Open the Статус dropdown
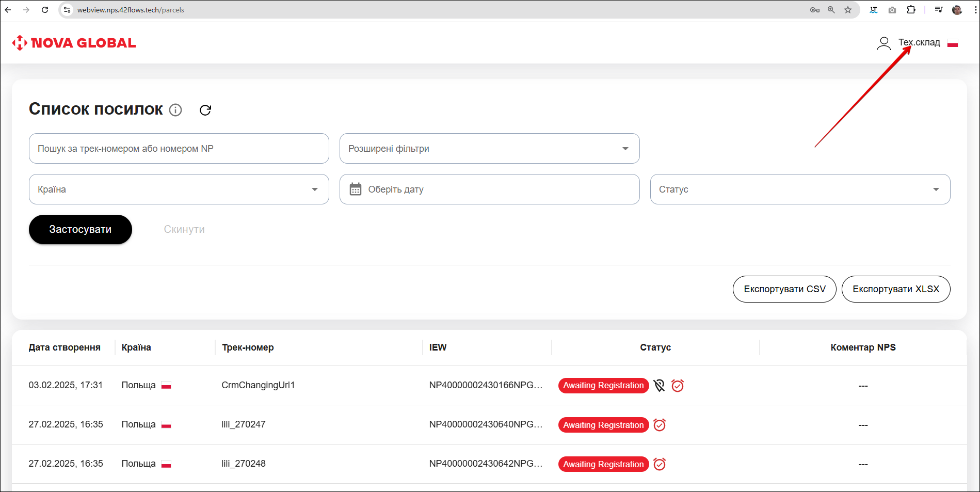This screenshot has width=980, height=492. click(x=800, y=189)
